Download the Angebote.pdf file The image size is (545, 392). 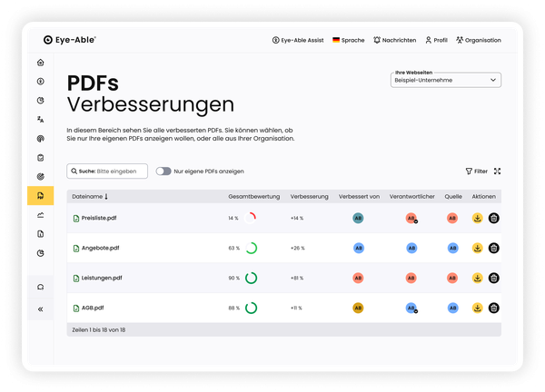478,248
